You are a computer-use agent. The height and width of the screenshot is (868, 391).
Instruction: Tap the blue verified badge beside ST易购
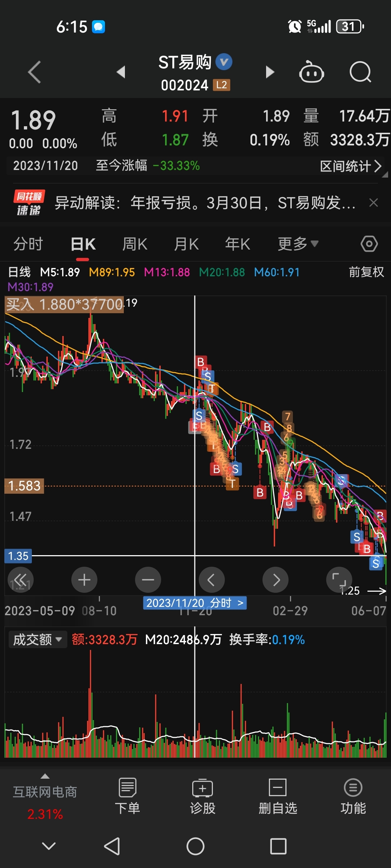[224, 62]
